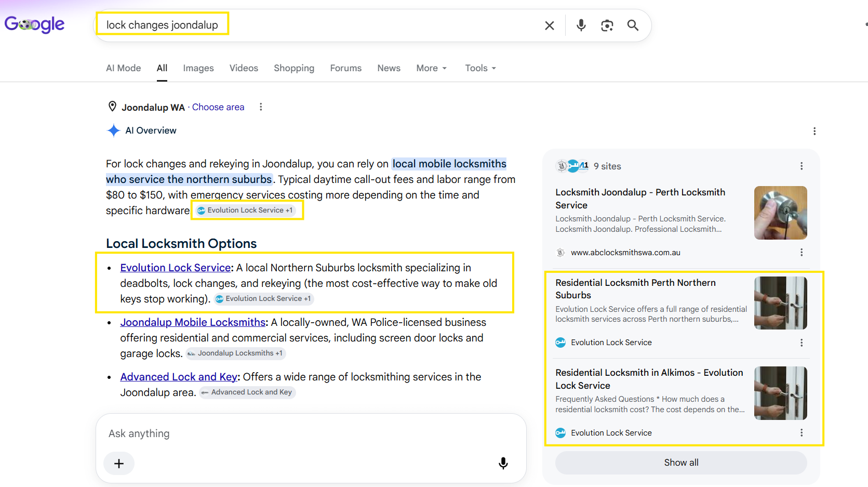Open the 9 sites panel three-dot menu
Image resolution: width=868 pixels, height=487 pixels.
point(802,166)
